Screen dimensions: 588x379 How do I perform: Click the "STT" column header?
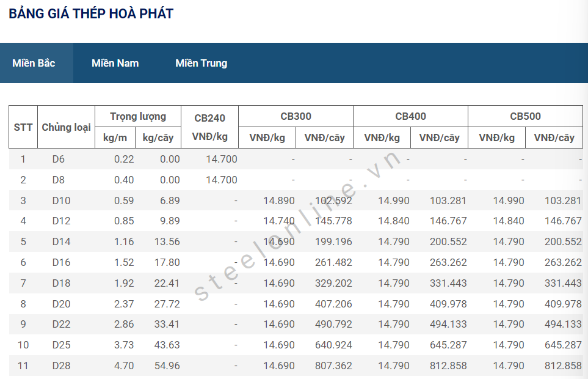click(23, 127)
